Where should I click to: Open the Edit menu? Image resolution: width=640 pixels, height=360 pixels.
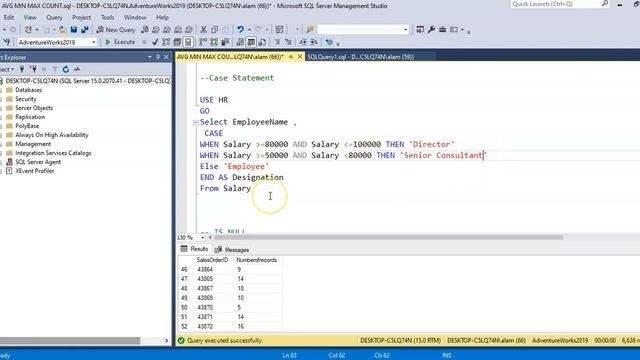point(9,18)
